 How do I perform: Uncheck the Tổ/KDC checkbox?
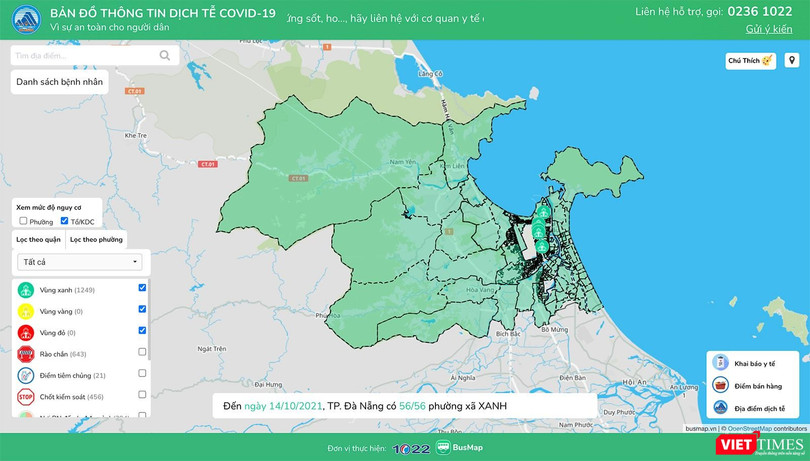tap(65, 221)
